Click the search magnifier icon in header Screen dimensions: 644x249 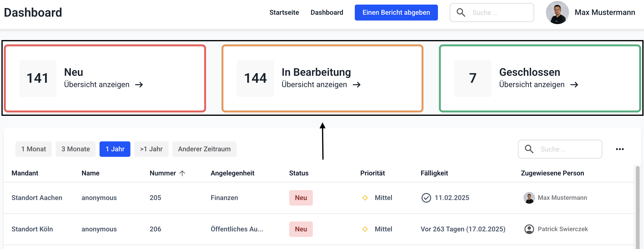click(461, 13)
